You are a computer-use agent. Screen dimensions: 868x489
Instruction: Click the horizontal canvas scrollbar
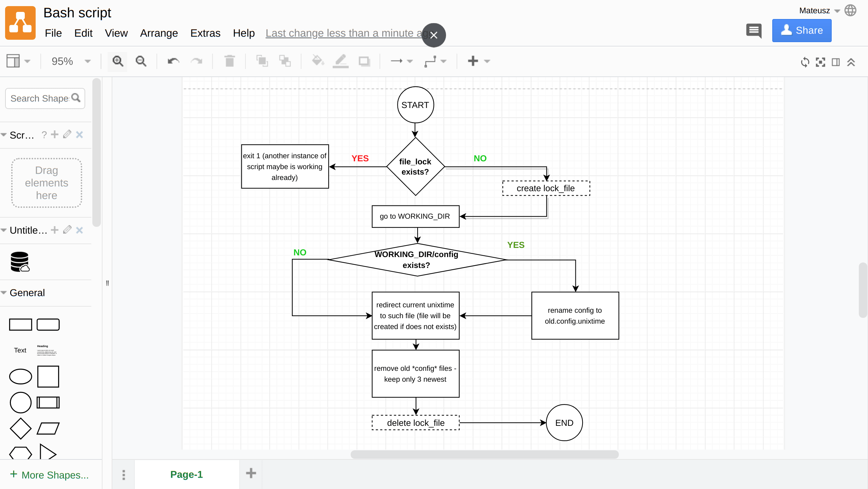tap(484, 454)
